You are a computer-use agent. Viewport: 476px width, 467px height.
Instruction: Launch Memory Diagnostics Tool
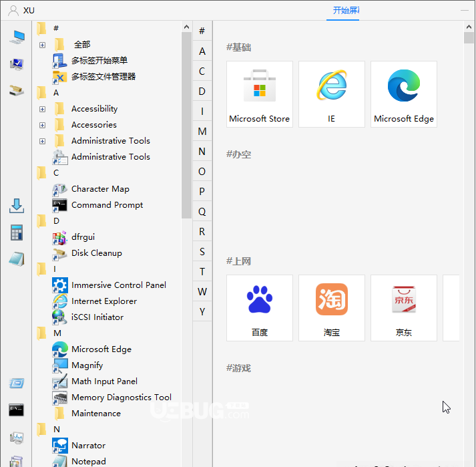112,398
